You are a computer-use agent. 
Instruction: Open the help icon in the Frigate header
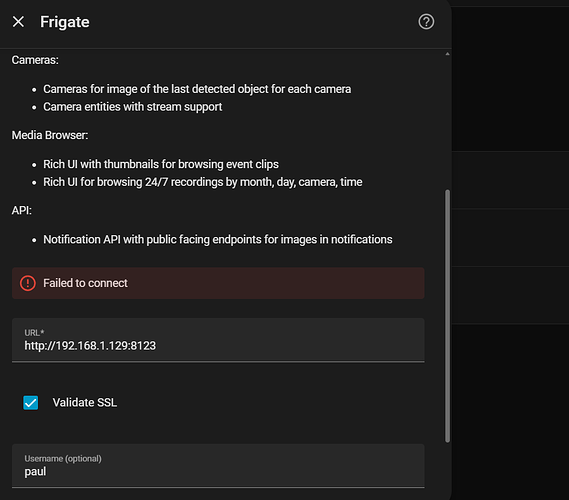click(x=426, y=22)
